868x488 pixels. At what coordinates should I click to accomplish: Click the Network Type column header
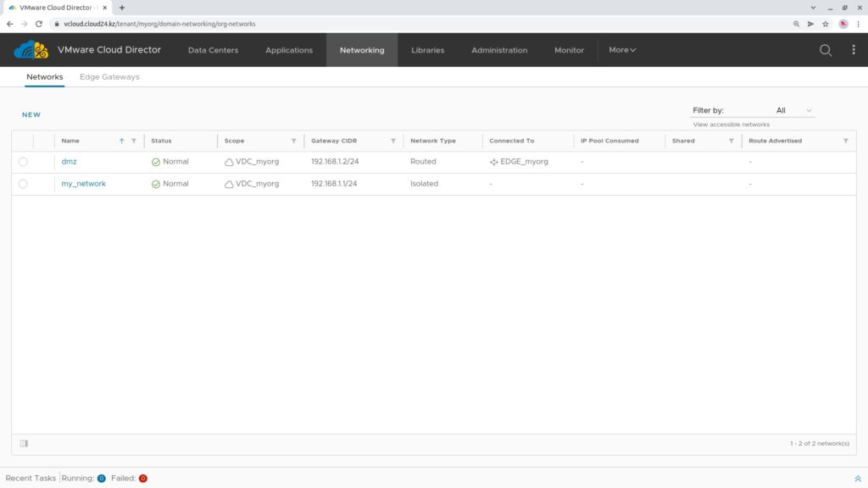coord(433,141)
